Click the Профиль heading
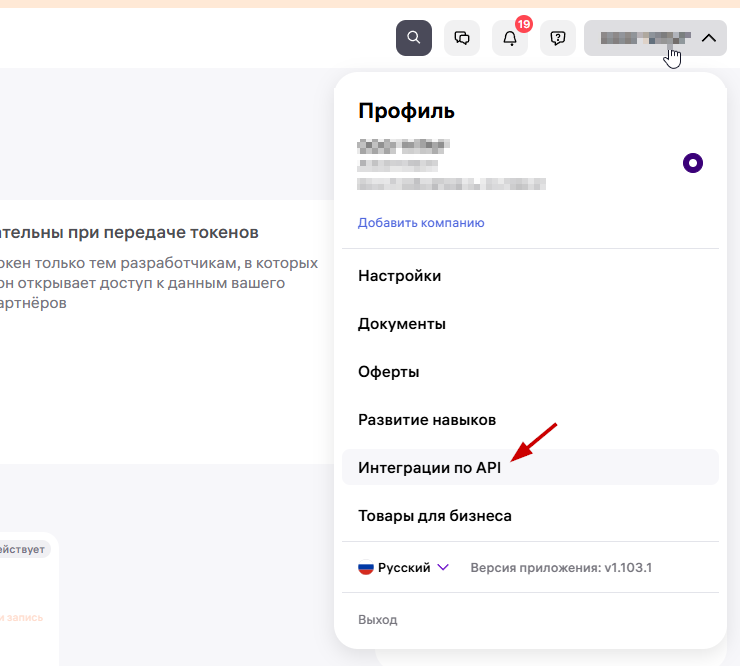740x666 pixels. pos(406,111)
